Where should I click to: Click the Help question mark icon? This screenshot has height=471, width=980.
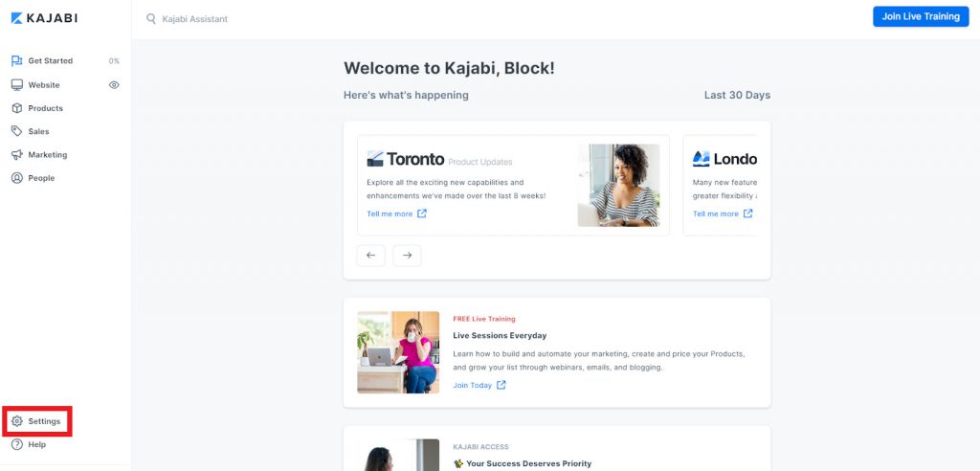pyautogui.click(x=17, y=444)
